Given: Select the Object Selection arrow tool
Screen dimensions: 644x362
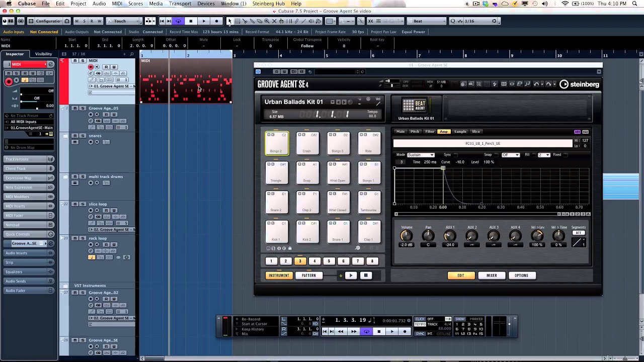Looking at the screenshot, I should pos(230,21).
